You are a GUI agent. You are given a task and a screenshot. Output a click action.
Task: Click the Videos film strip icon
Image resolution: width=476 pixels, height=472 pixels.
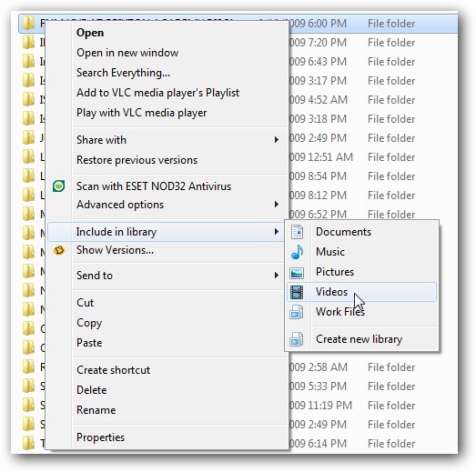tap(297, 293)
